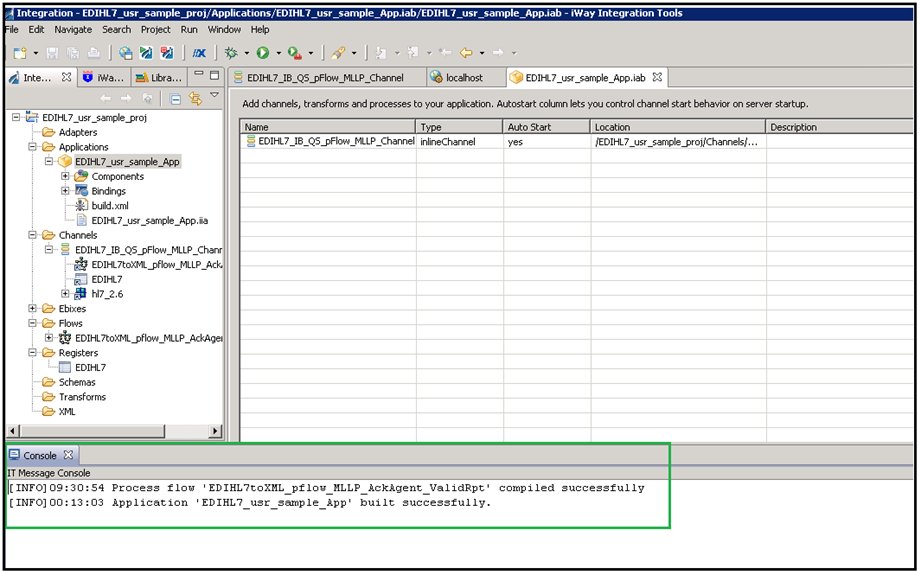Click the Collapse All icon in explorer
Screen dimensions: 919x572
[x=175, y=99]
